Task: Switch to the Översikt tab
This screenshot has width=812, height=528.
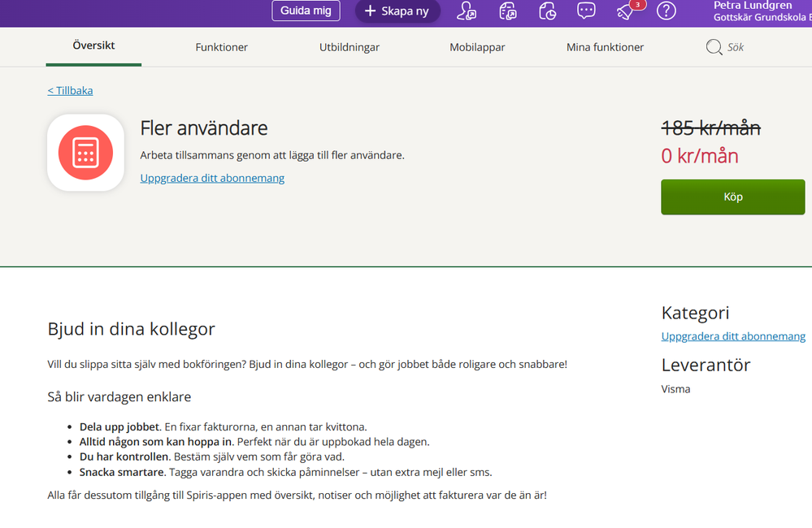Action: [x=93, y=46]
